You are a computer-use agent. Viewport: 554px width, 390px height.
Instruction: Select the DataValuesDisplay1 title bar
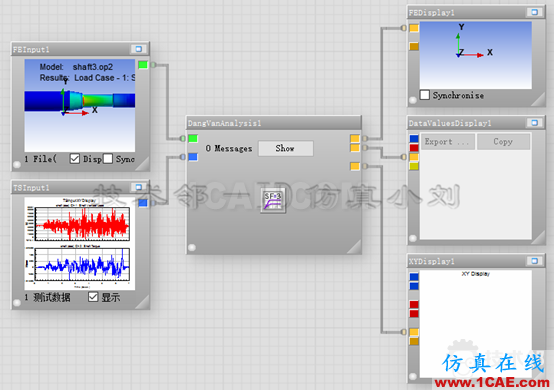point(476,123)
